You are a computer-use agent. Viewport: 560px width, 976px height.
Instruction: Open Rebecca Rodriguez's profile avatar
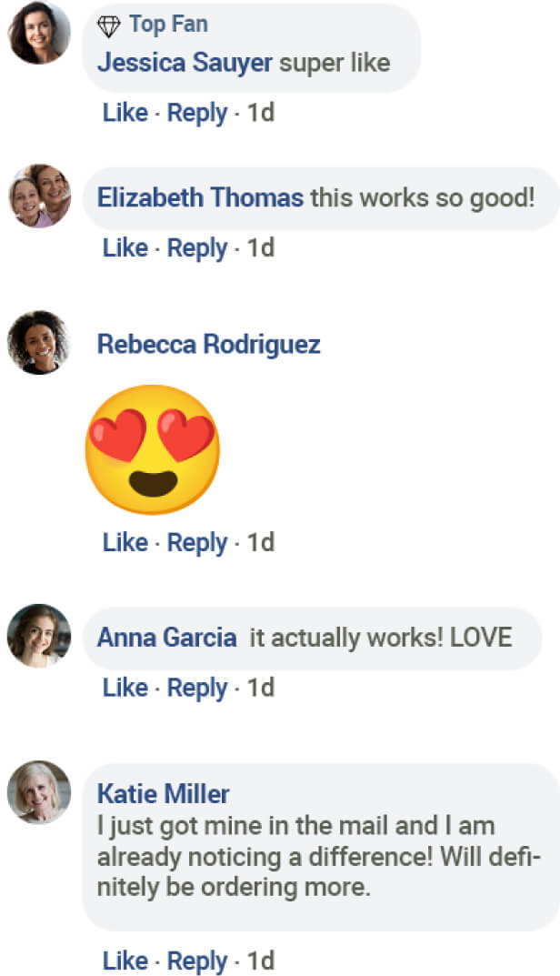(39, 343)
